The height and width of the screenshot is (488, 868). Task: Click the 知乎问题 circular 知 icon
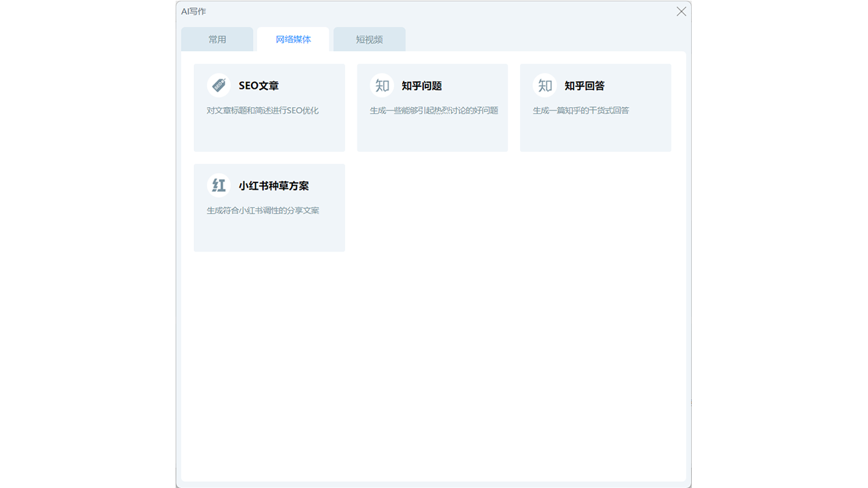point(381,85)
